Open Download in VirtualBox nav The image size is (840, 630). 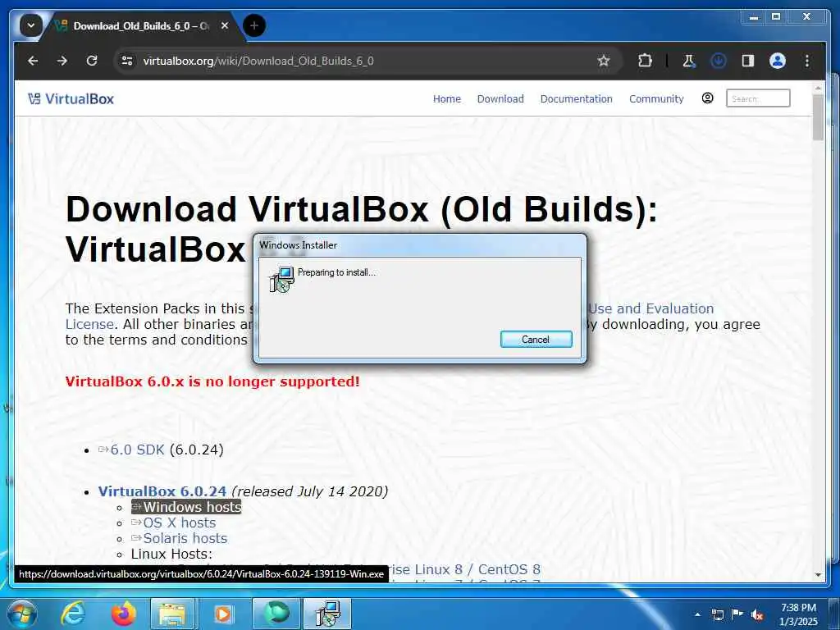pyautogui.click(x=500, y=98)
